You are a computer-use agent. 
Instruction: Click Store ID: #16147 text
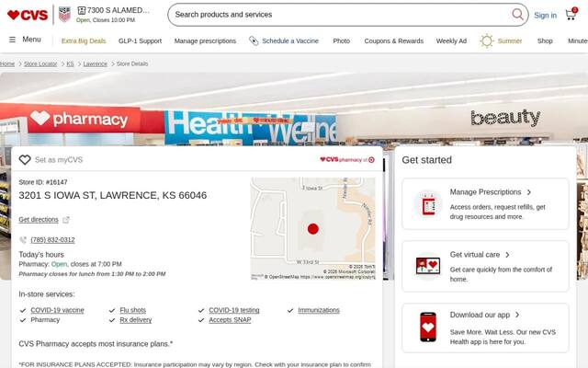43,182
